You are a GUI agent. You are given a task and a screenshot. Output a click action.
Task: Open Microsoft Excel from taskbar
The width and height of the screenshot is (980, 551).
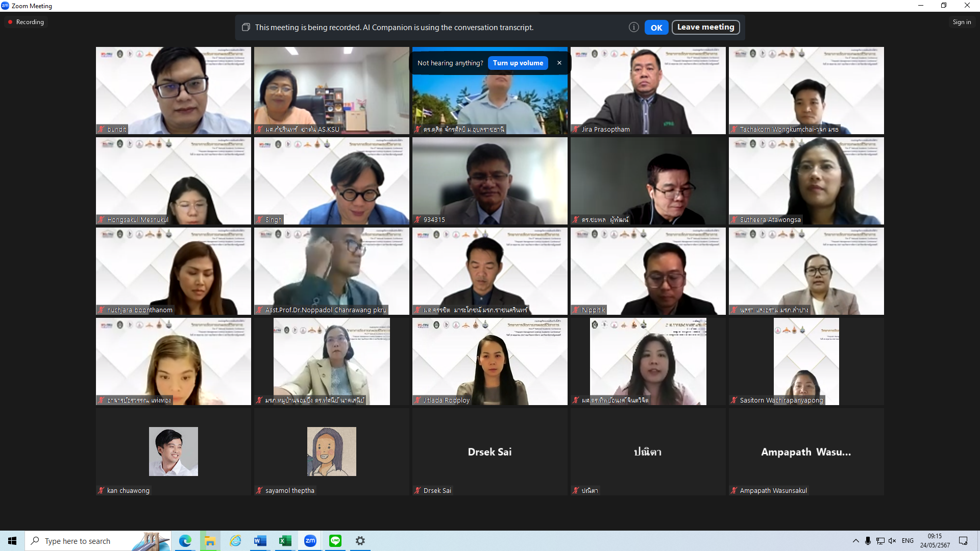coord(285,541)
